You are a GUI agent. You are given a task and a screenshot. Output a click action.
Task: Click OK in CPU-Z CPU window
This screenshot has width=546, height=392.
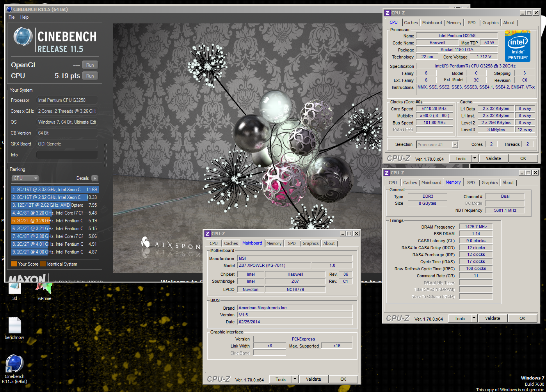coord(523,158)
